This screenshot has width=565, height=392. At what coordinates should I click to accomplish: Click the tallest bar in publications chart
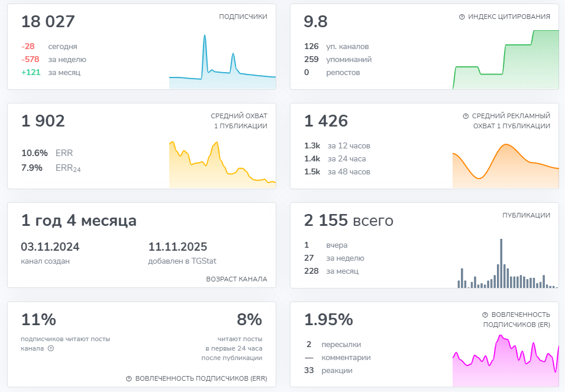click(501, 263)
